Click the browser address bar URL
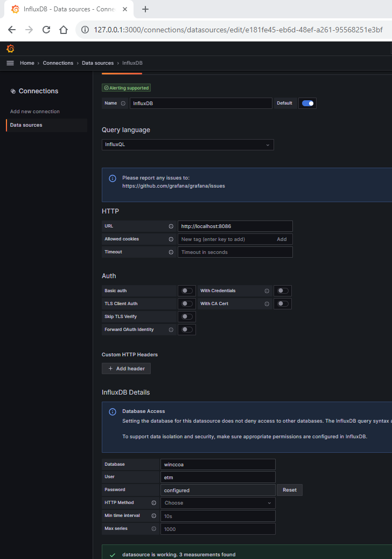The image size is (392, 559). point(238,30)
